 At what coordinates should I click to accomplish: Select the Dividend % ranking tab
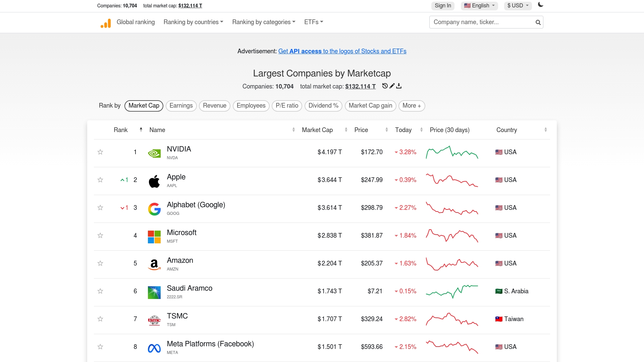(x=323, y=106)
